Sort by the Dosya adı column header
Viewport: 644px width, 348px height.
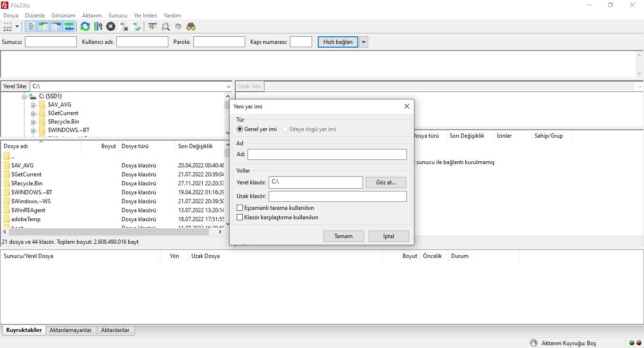[41, 146]
